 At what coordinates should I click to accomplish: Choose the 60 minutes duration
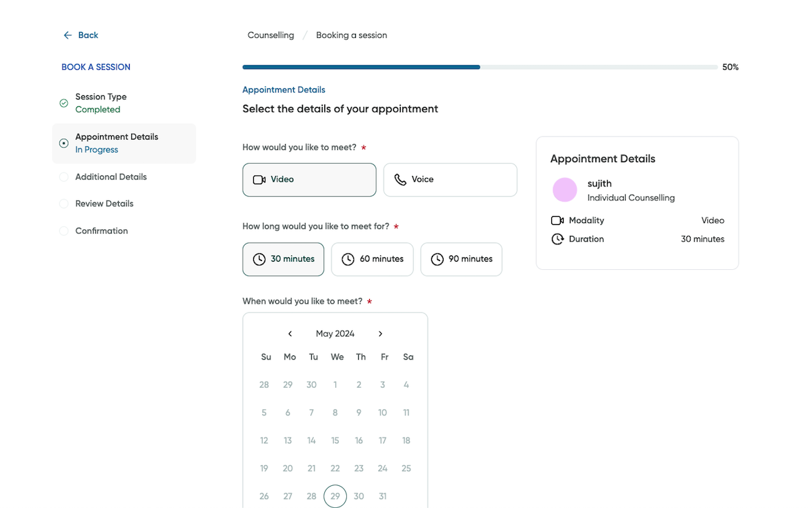point(372,260)
